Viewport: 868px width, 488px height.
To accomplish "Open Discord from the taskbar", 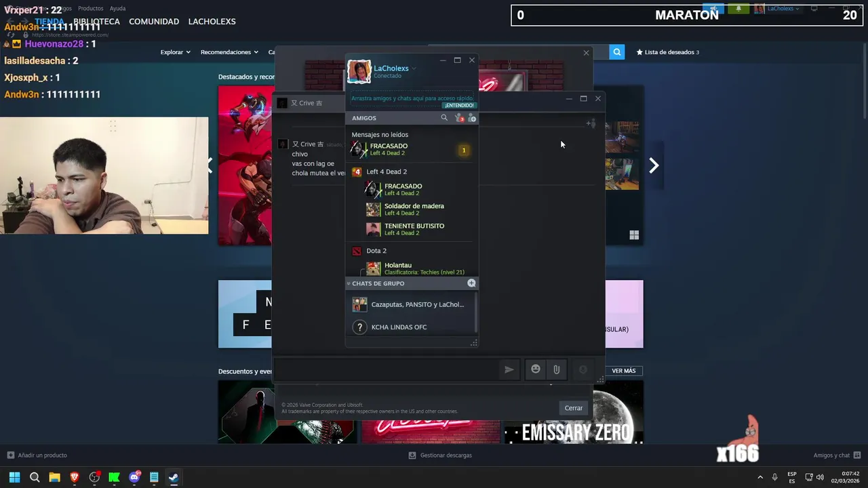I will click(134, 477).
